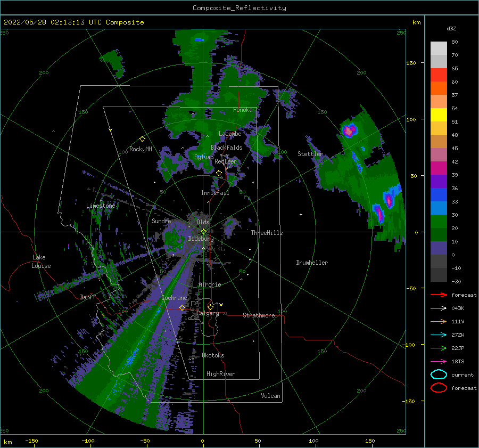479x448 pixels.
Task: Pick the magenta 39-42 dBZ swatch
Action: [439, 168]
